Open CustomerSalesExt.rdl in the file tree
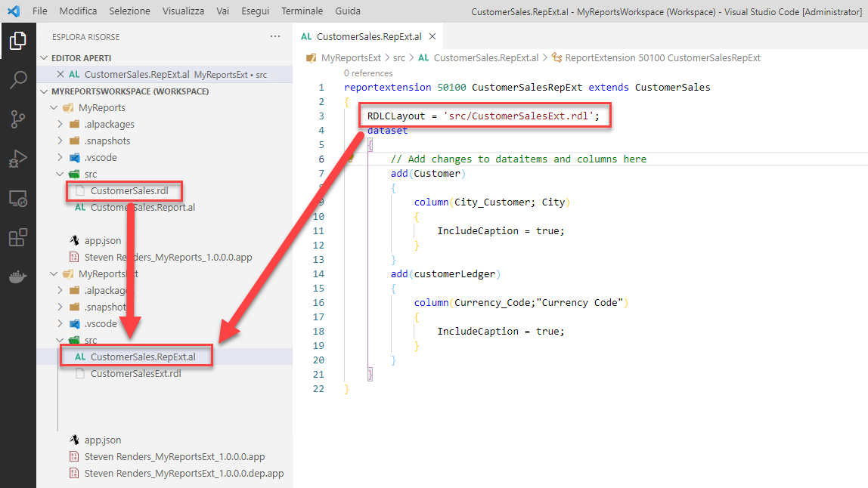The width and height of the screenshot is (868, 488). (x=136, y=373)
